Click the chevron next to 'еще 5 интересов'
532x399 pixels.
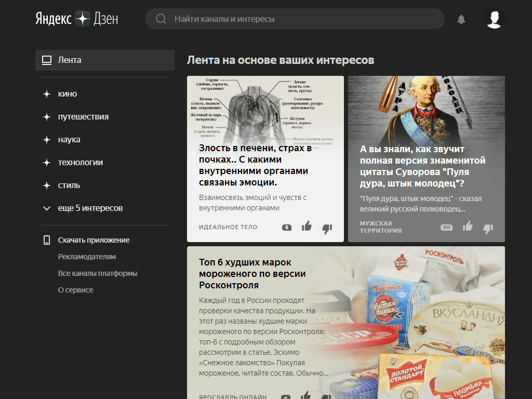pyautogui.click(x=47, y=208)
